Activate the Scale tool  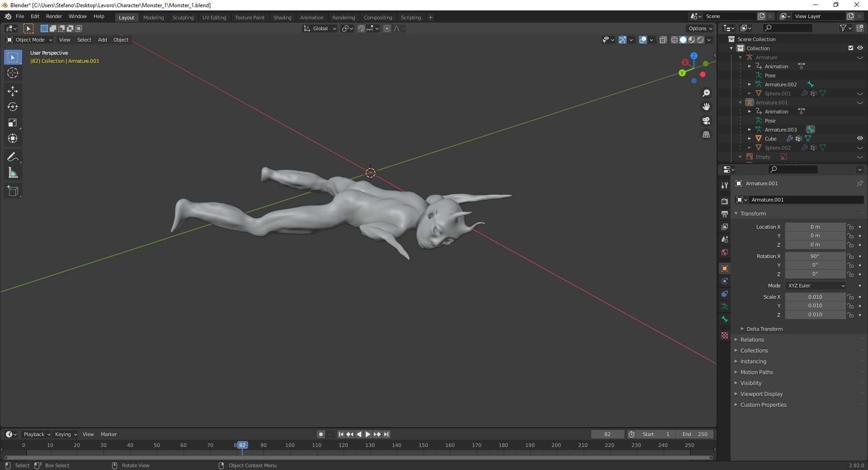[13, 123]
